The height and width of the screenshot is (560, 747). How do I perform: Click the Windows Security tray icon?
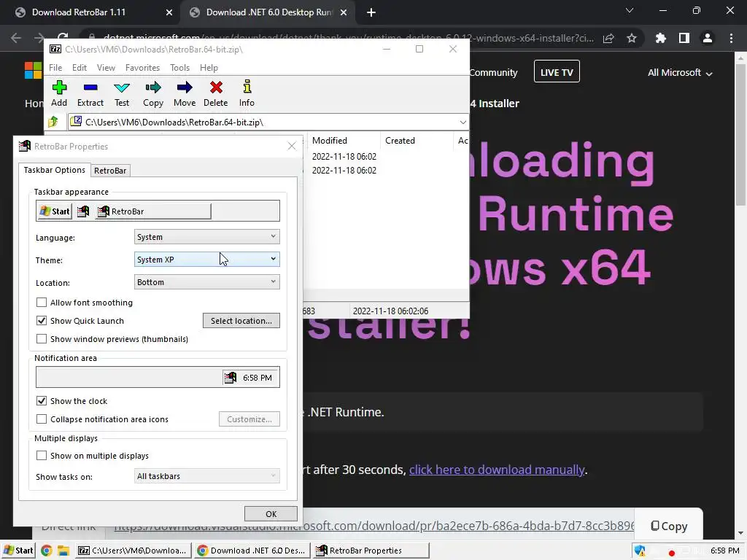[x=640, y=551]
